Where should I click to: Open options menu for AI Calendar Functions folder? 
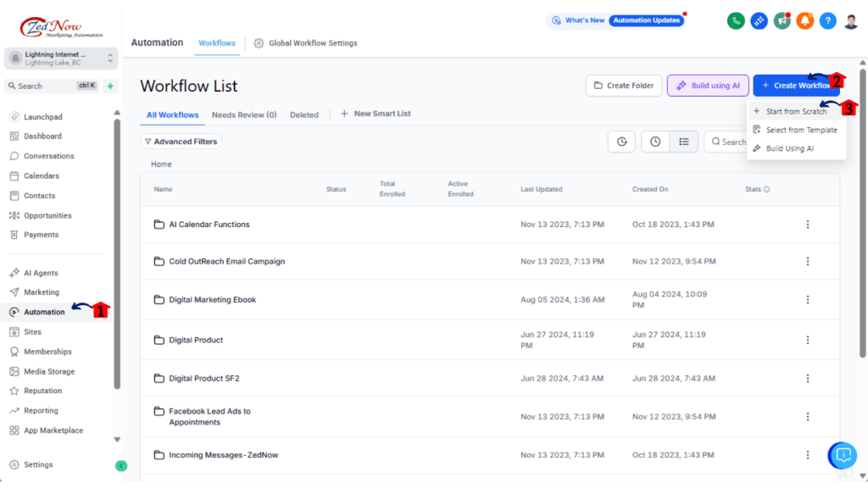(x=808, y=224)
